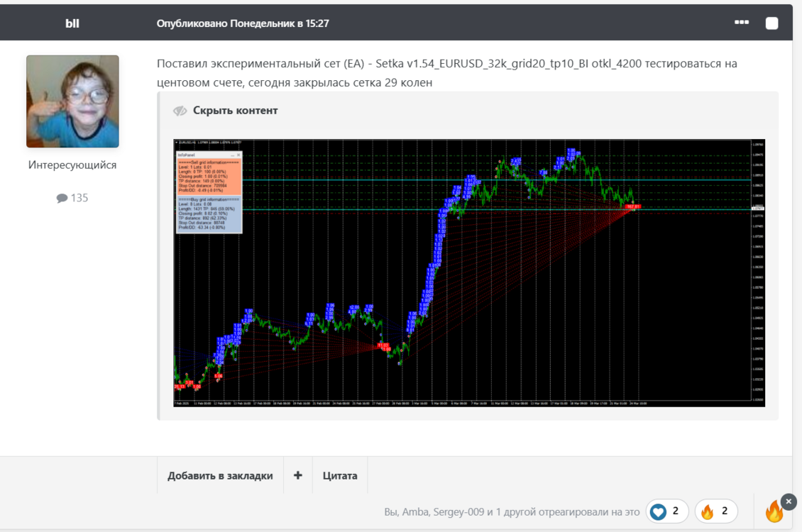This screenshot has height=532, width=802.
Task: Click your fire reaction icon at bottom right
Action: (x=774, y=512)
